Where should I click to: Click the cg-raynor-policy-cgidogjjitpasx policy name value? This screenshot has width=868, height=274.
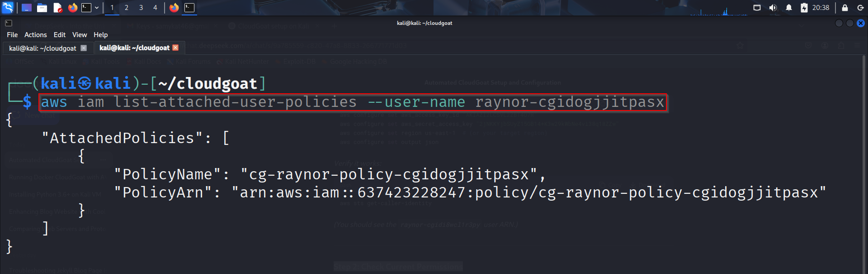[389, 174]
